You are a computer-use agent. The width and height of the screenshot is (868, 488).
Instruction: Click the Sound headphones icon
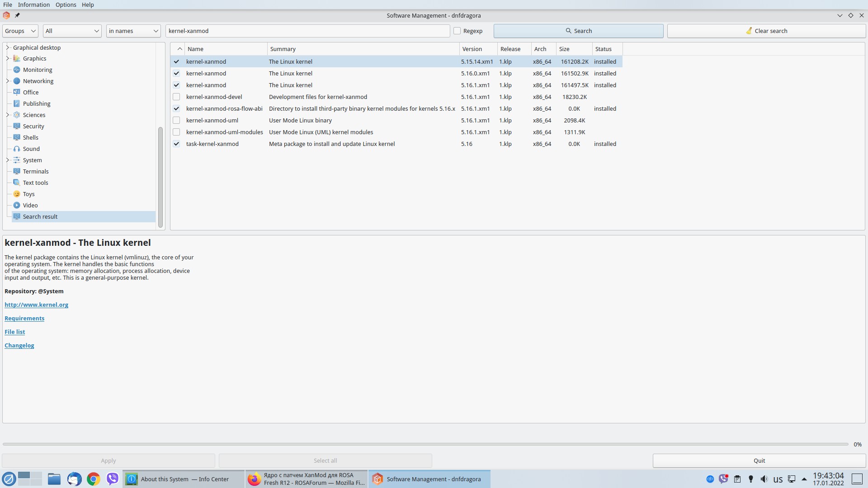(x=17, y=149)
